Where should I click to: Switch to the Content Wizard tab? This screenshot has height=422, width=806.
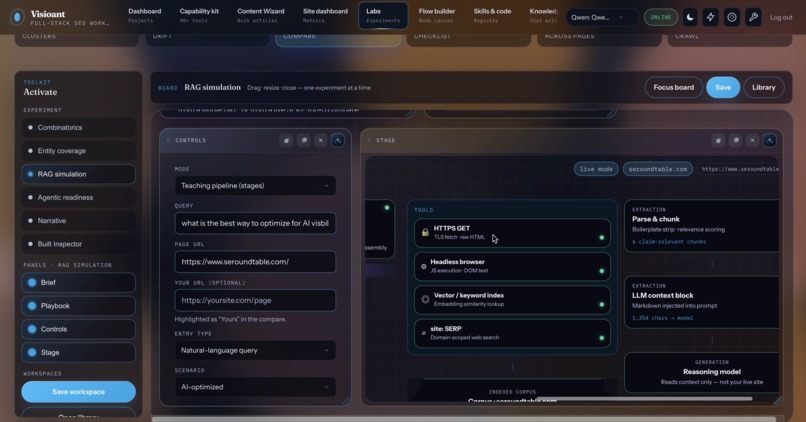click(261, 15)
